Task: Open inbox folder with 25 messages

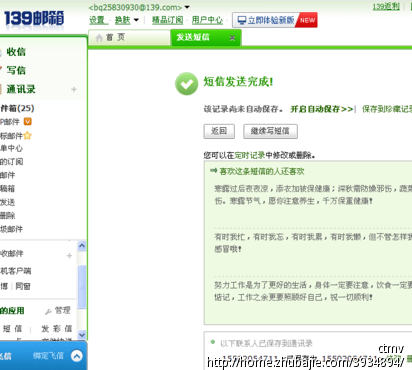Action: pyautogui.click(x=17, y=108)
